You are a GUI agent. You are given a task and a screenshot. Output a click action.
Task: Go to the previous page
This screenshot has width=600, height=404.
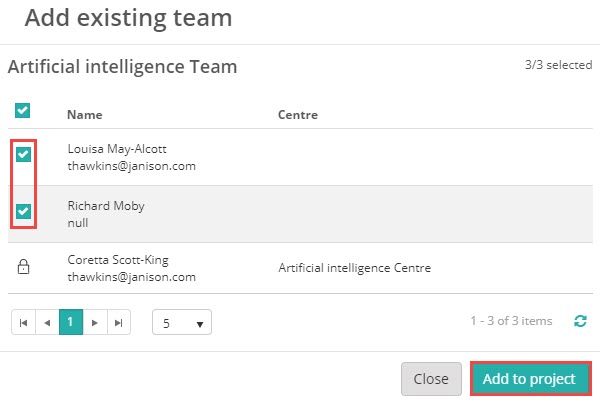(x=46, y=322)
